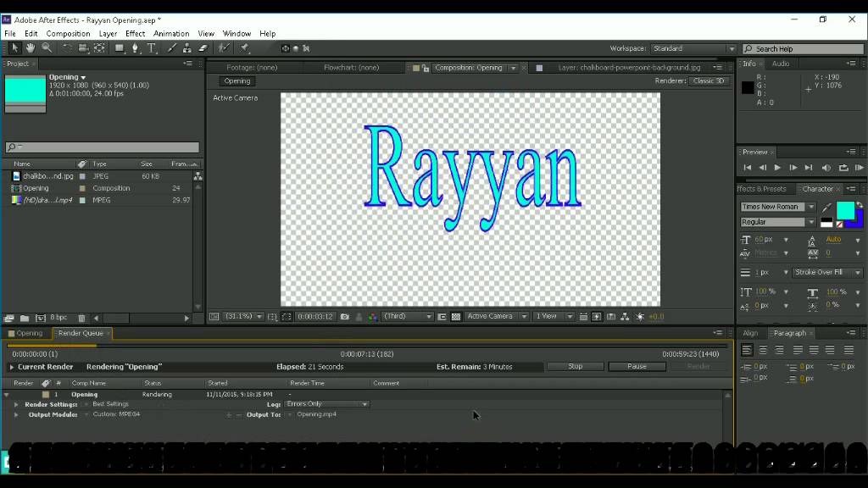The width and height of the screenshot is (868, 488).
Task: Select the Hand tool
Action: 31,48
